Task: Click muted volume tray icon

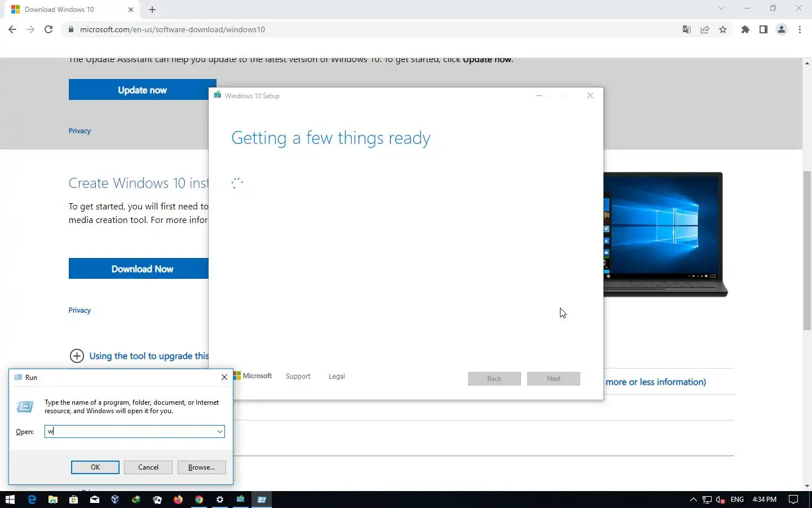Action: (x=720, y=500)
